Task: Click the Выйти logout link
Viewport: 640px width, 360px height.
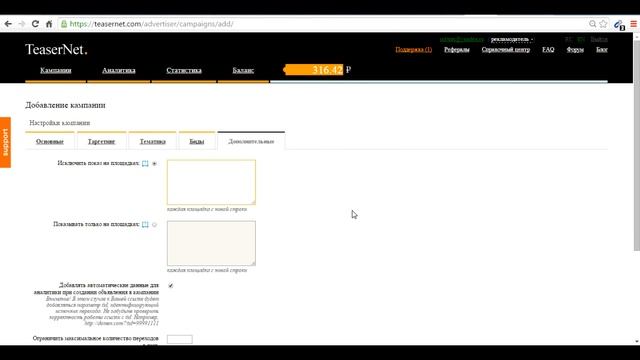Action: [x=599, y=39]
